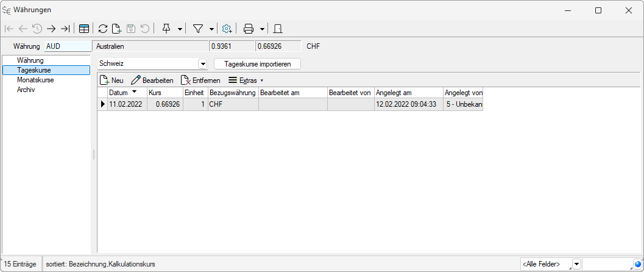This screenshot has width=644, height=272.
Task: Go to the next record arrow
Action: coord(51,29)
